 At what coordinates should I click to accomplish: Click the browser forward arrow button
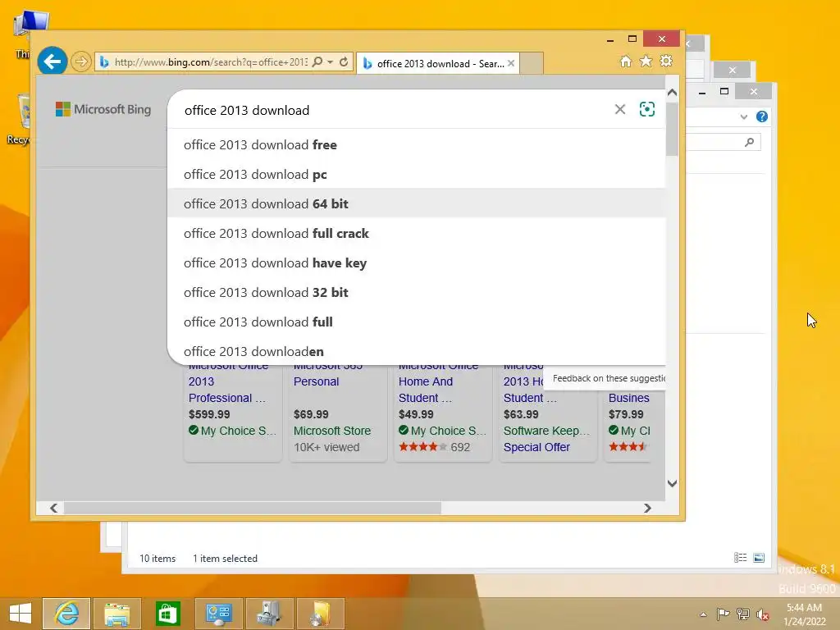81,62
